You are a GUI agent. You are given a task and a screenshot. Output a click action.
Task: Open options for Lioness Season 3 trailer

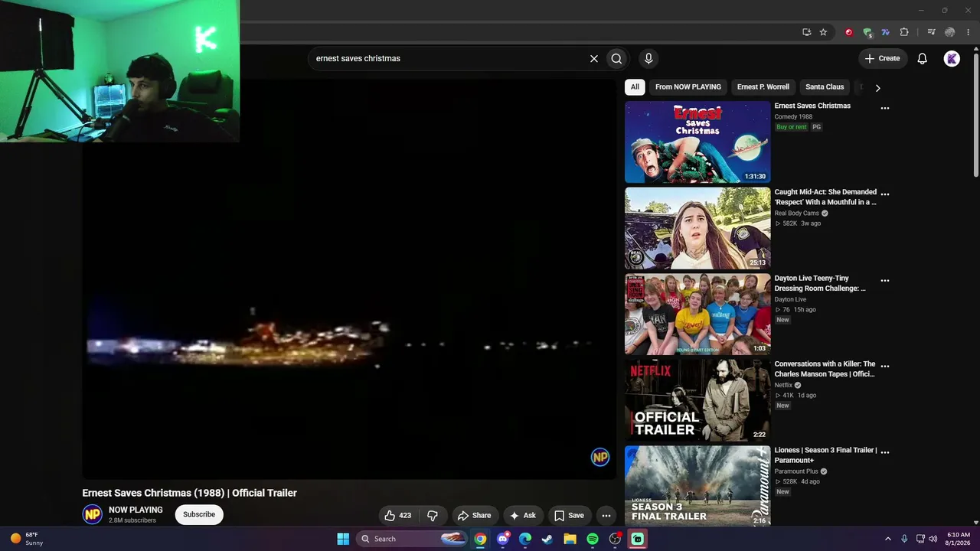885,452
